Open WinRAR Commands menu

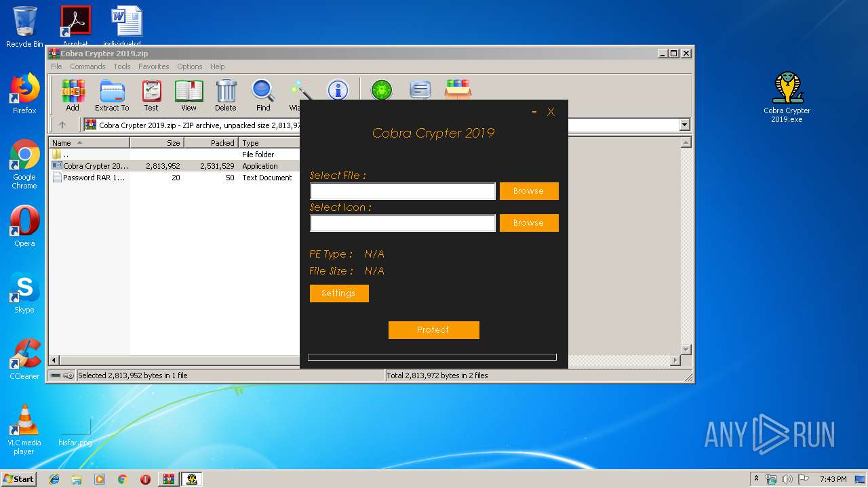tap(87, 66)
